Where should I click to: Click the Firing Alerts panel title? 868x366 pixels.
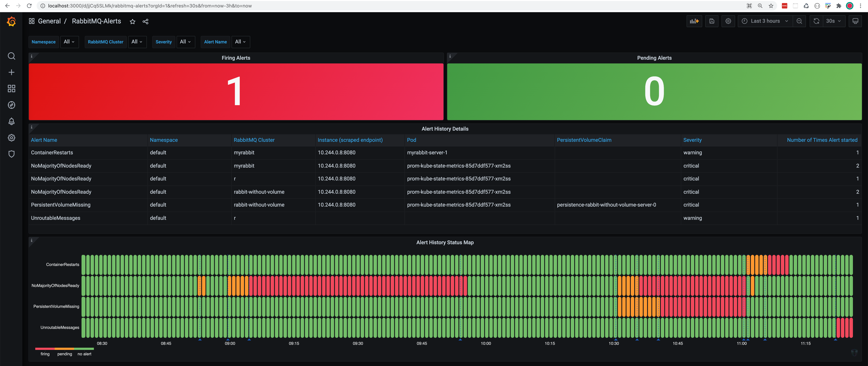click(236, 58)
